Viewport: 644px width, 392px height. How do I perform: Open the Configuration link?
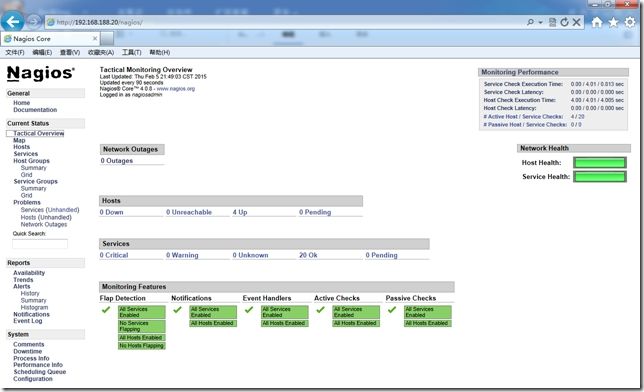32,379
